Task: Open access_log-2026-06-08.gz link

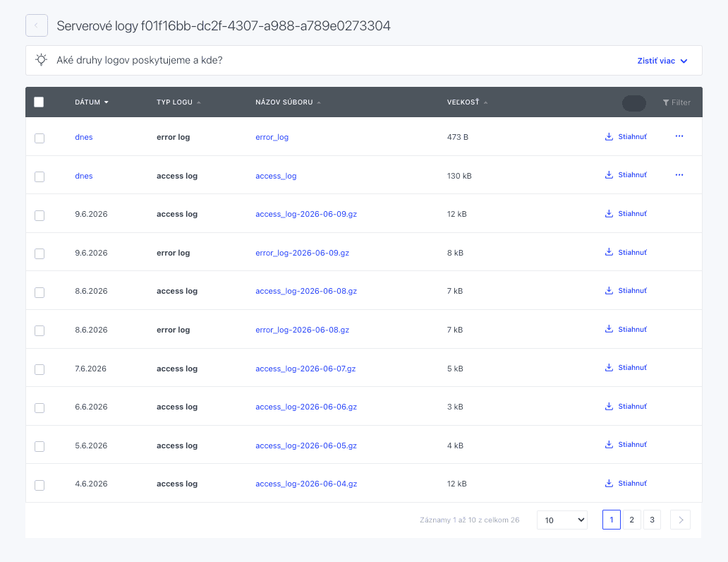Action: coord(306,291)
